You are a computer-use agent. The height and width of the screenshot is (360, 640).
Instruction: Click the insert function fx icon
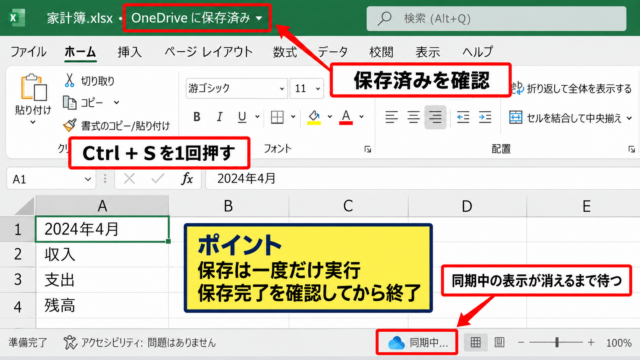(187, 179)
